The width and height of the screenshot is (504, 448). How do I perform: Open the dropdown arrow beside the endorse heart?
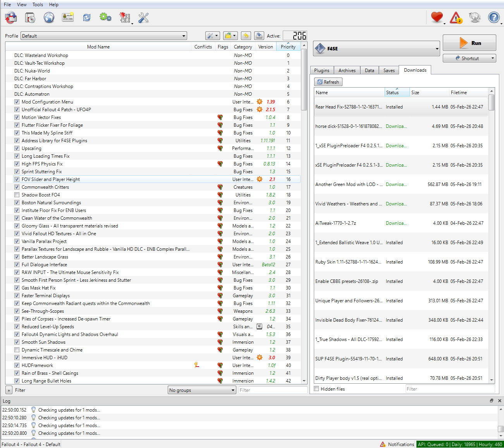pyautogui.click(x=444, y=23)
